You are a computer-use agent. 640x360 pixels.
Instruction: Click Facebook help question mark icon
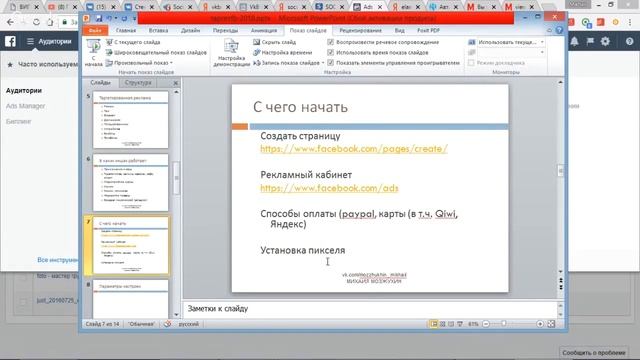tap(629, 41)
